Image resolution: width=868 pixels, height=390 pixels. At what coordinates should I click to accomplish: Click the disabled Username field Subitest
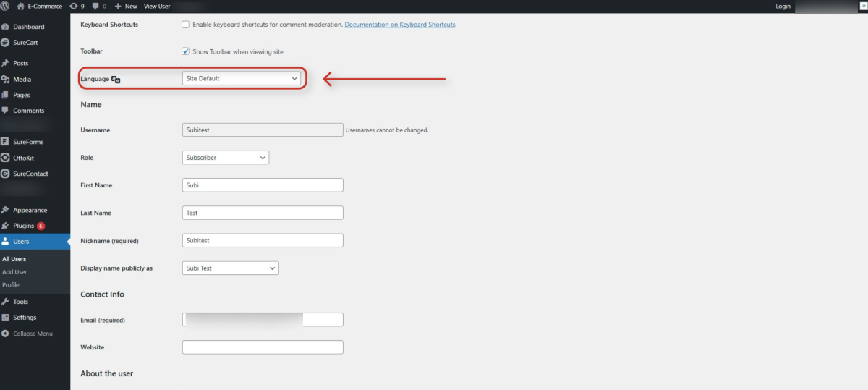pyautogui.click(x=263, y=130)
